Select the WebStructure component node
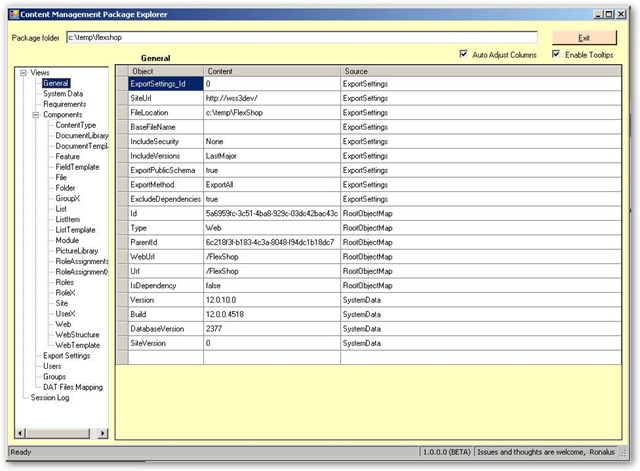Viewport: 640px width, 471px height. (77, 335)
